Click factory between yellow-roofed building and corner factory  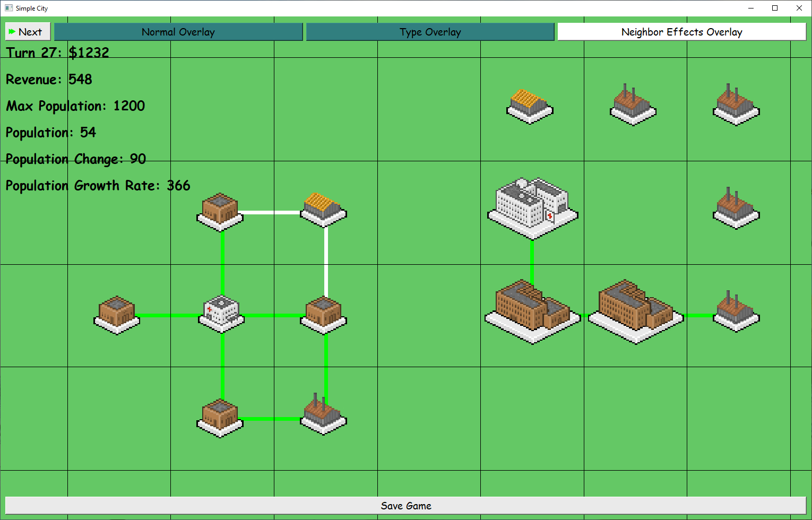(x=633, y=105)
